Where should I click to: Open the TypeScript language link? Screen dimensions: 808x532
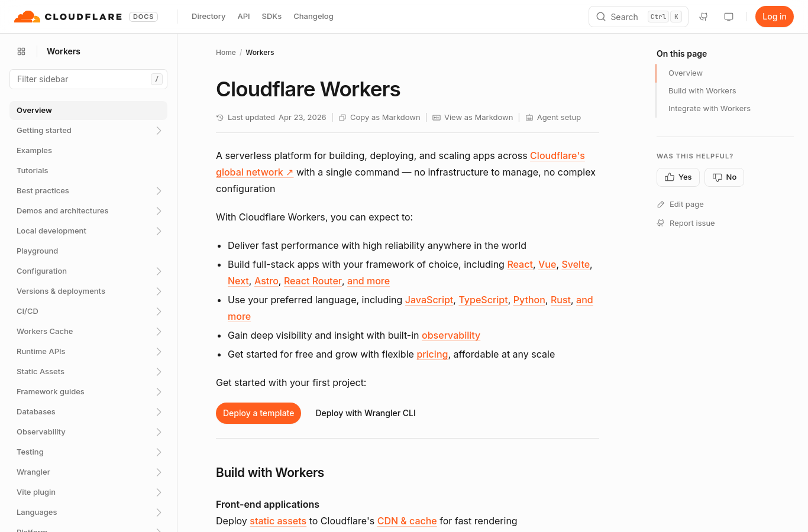click(x=483, y=300)
